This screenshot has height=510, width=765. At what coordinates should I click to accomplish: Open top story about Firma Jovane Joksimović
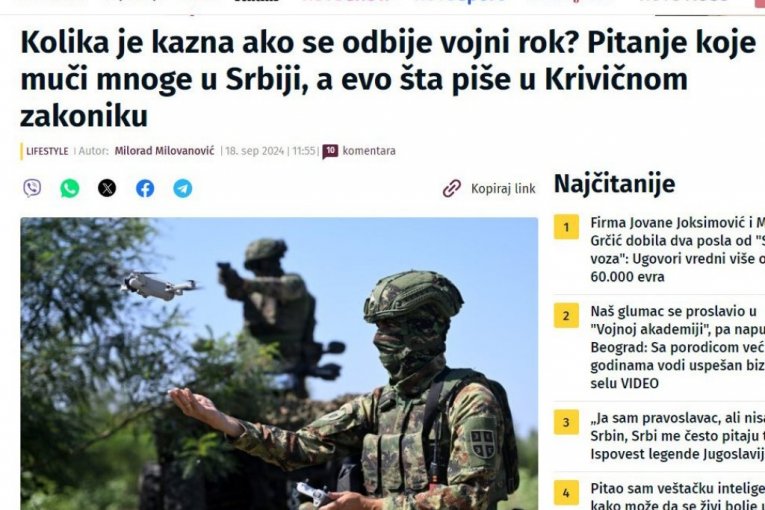point(678,250)
